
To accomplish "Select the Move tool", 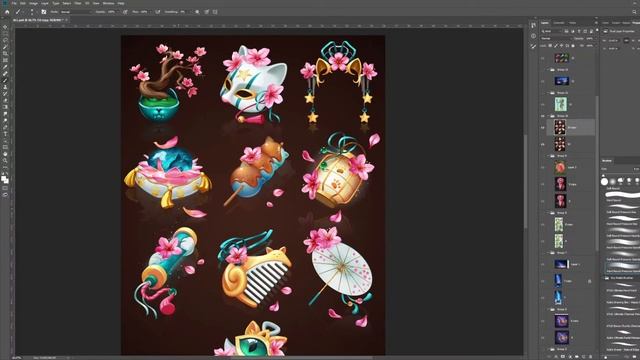I will click(x=5, y=27).
